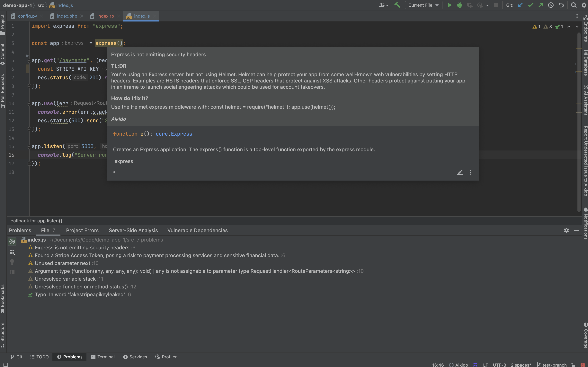
Task: Open the code with me user icon
Action: click(x=384, y=5)
